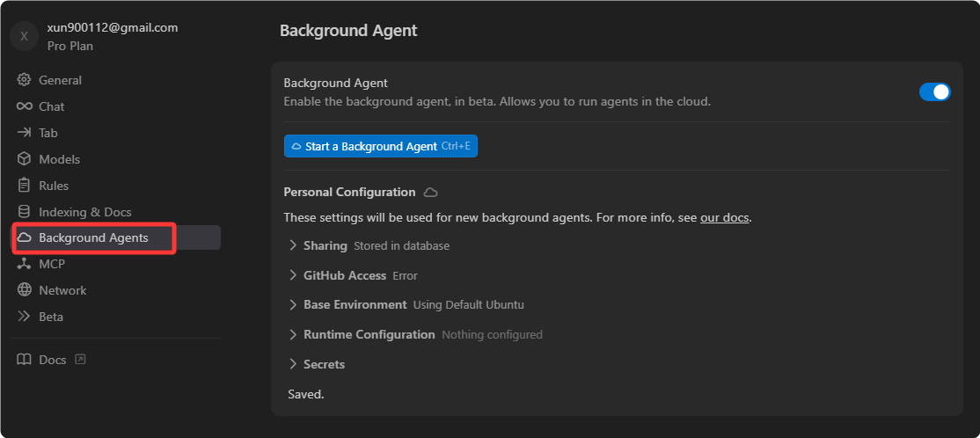Click the external link icon beside Docs
The image size is (980, 438).
tap(80, 359)
